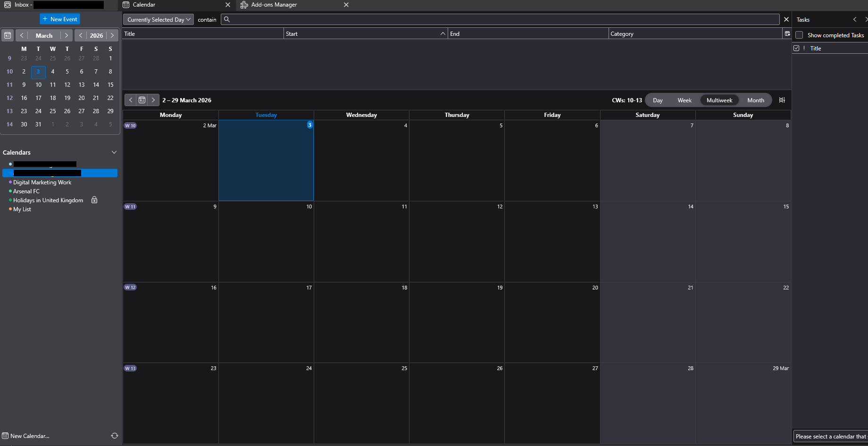Click New Calendar... button
The height and width of the screenshot is (446, 868).
click(x=29, y=436)
